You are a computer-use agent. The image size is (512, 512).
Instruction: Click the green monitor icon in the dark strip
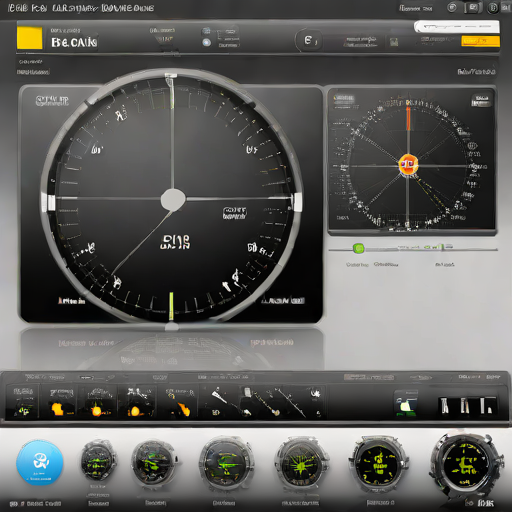[406, 404]
